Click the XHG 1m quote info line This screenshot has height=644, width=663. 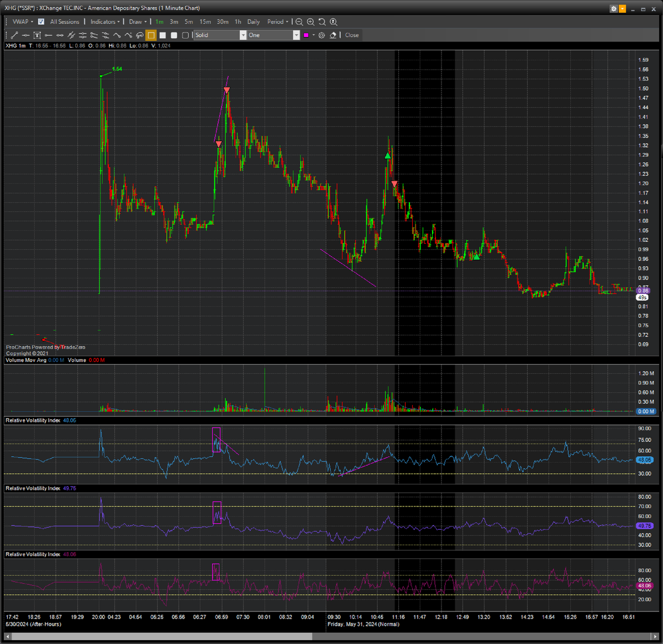[88, 46]
